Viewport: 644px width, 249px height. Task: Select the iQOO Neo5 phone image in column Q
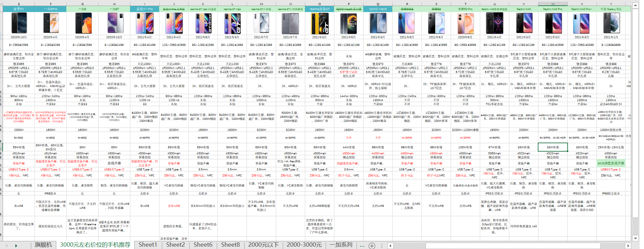coord(378,23)
